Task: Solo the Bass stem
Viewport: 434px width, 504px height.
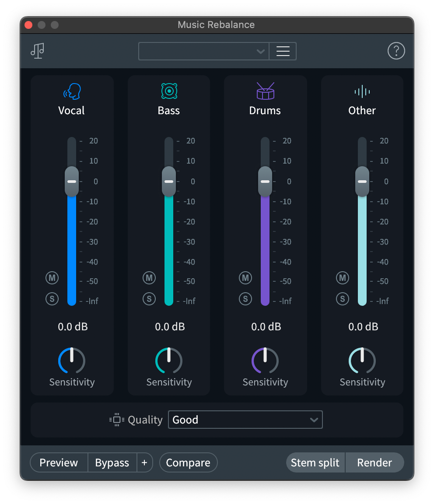Action: pos(149,299)
